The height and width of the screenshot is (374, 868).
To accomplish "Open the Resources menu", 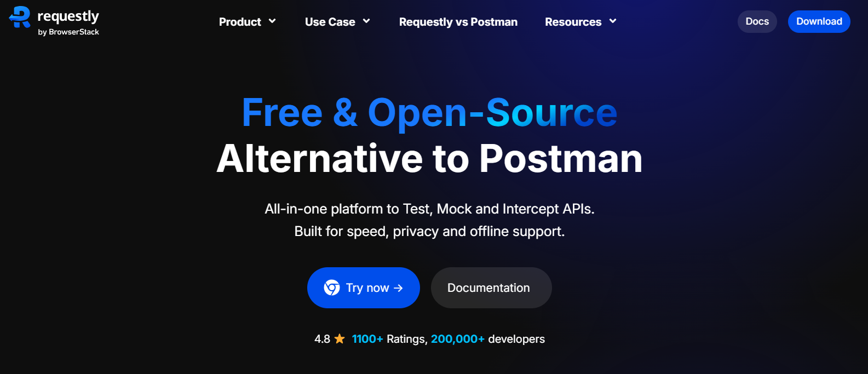I will coord(580,22).
